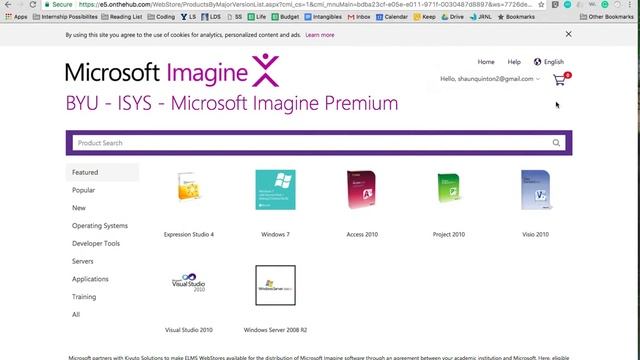Viewport: 640px width, 360px height.
Task: Select the Operating Systems category
Action: click(100, 226)
